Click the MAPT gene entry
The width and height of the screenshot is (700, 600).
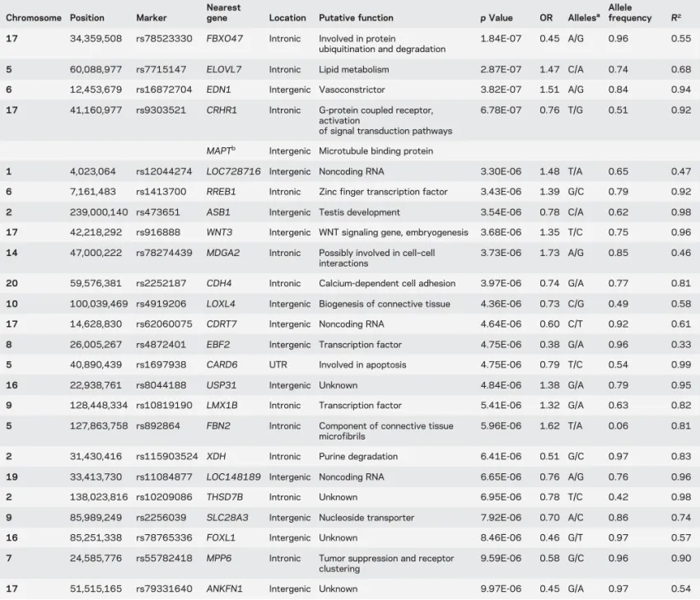point(221,151)
